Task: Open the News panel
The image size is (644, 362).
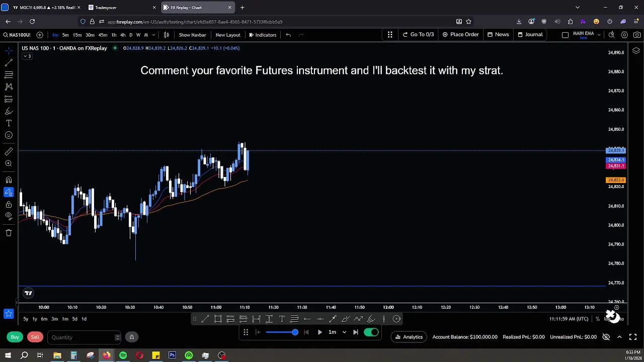Action: point(498,35)
